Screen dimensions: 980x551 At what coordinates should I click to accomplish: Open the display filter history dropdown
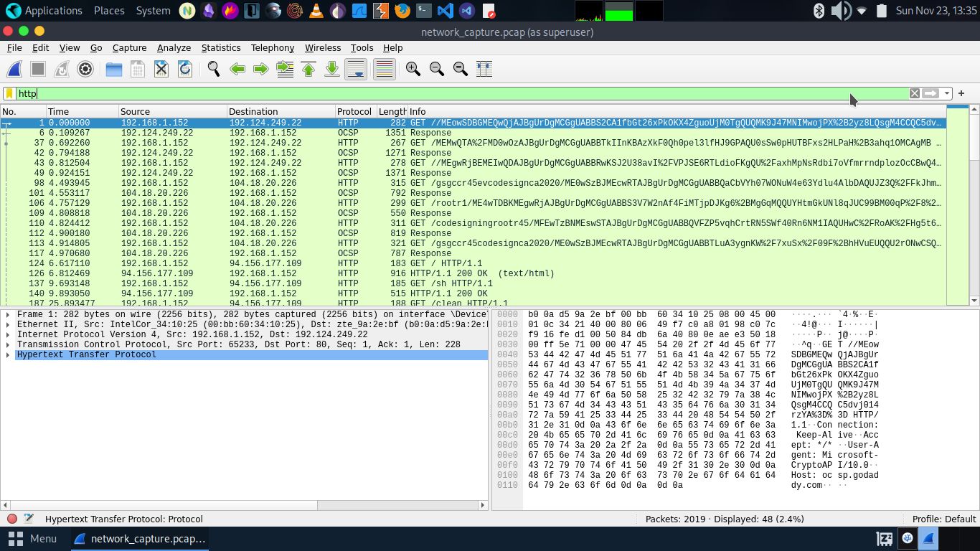pos(947,93)
